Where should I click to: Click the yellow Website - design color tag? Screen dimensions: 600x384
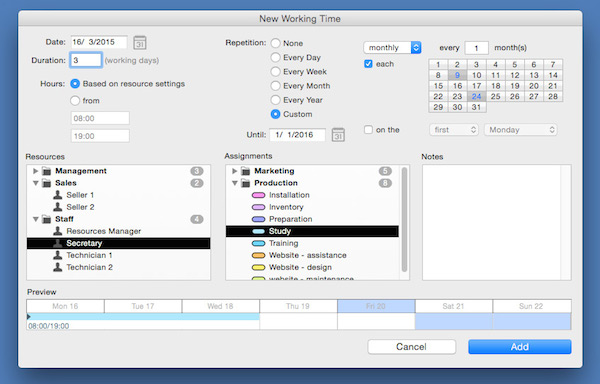click(258, 267)
